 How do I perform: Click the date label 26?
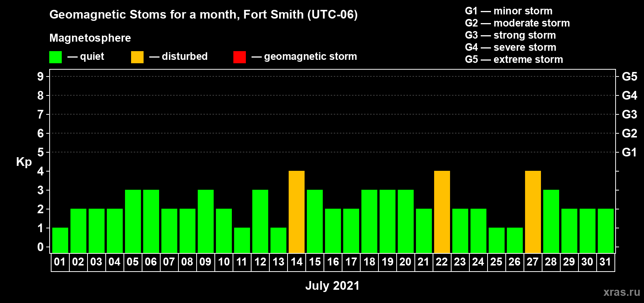click(514, 262)
